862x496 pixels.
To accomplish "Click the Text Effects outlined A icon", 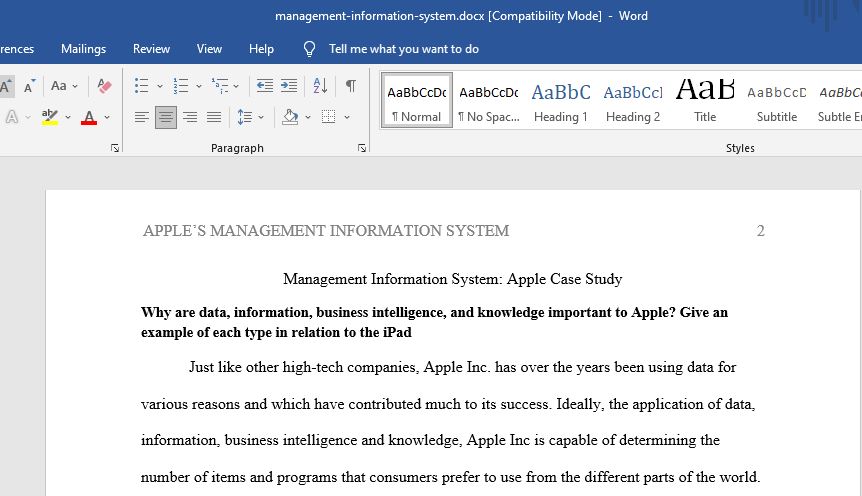I will click(x=12, y=117).
